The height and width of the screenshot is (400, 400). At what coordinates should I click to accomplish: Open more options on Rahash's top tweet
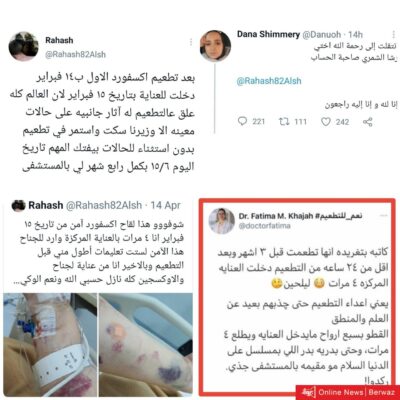click(x=191, y=42)
